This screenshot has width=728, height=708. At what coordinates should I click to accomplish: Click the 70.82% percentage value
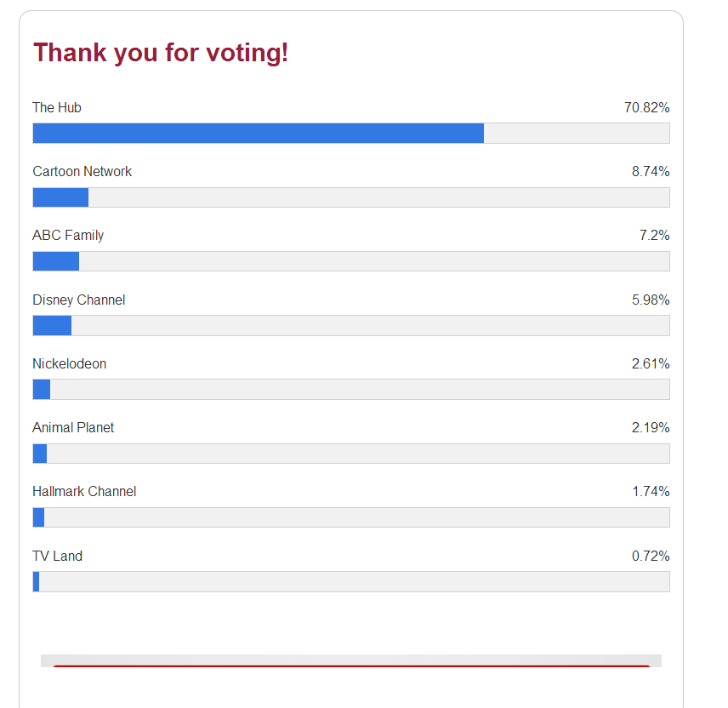tap(646, 107)
